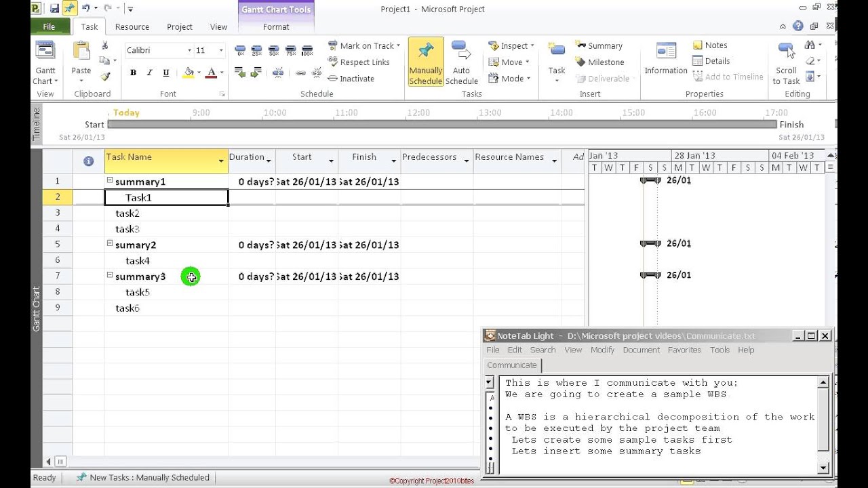The width and height of the screenshot is (868, 488).
Task: Select the Communicate tab in NoteTab Light
Action: click(512, 365)
